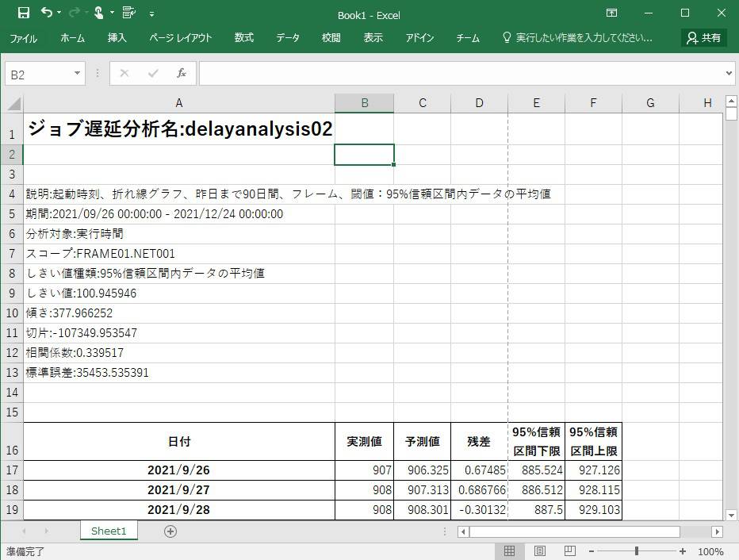Click the share (共有) button
This screenshot has height=560, width=739.
(703, 38)
